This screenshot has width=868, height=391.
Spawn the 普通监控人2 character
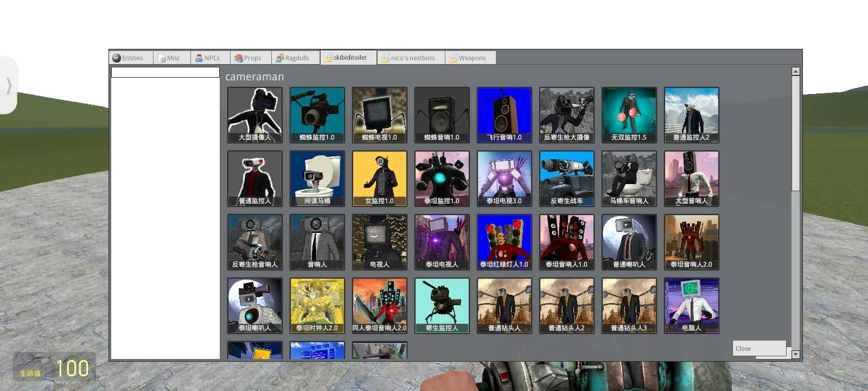click(x=692, y=115)
